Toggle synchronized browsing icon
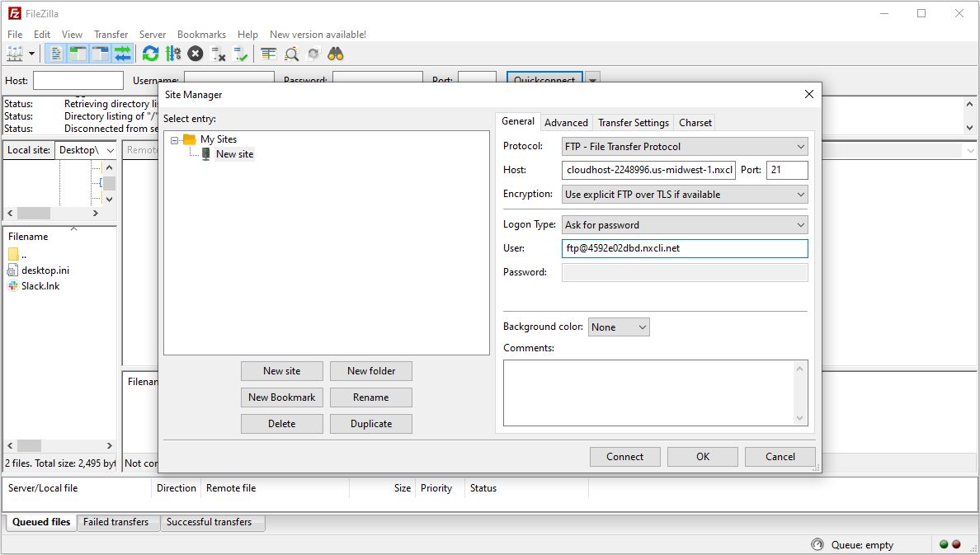Image resolution: width=980 pixels, height=555 pixels. click(x=313, y=54)
